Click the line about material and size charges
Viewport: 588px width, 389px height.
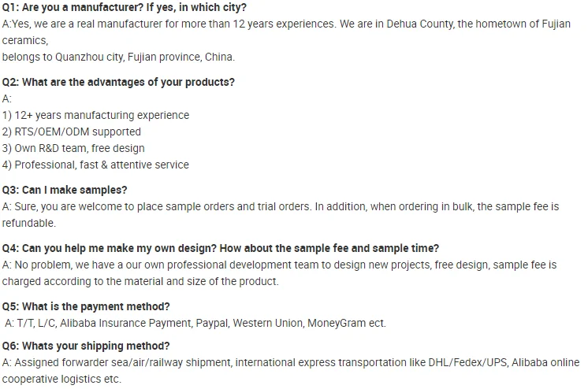pyautogui.click(x=140, y=281)
